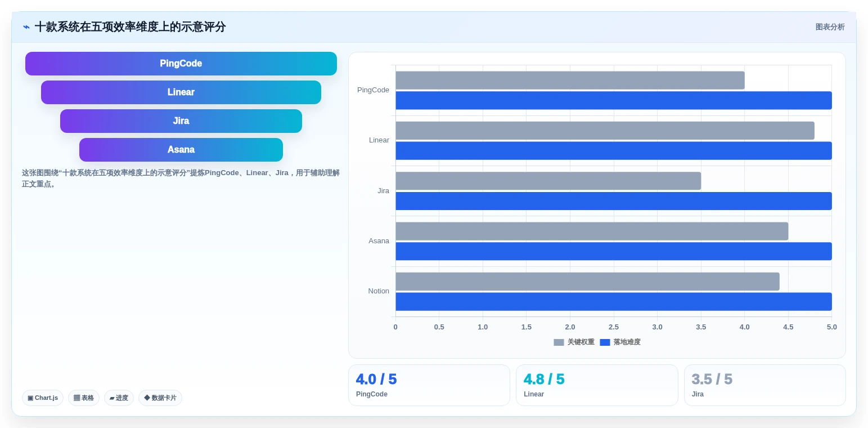Click the Jira y-axis label

tap(383, 191)
